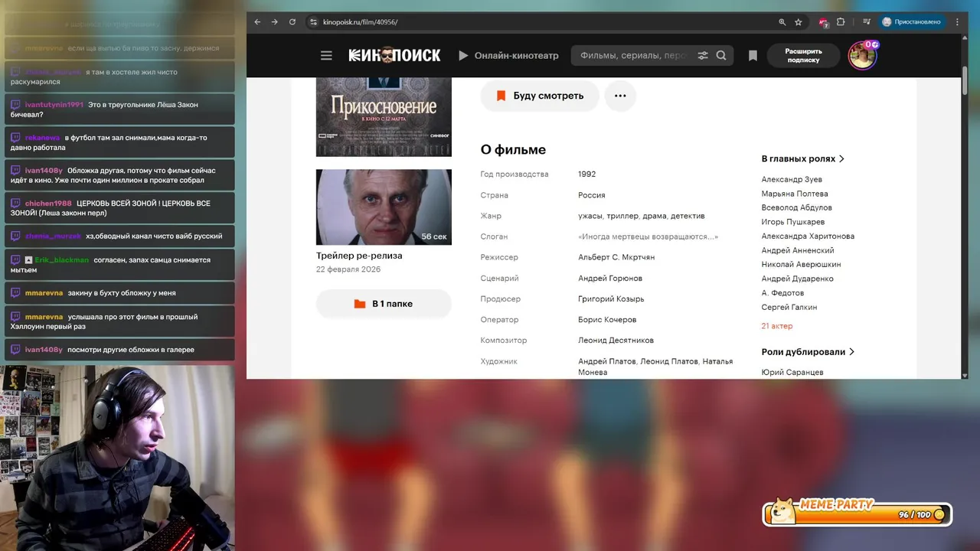
Task: Click the orange bookmark icon in 'Буду смотреть'
Action: pos(501,96)
